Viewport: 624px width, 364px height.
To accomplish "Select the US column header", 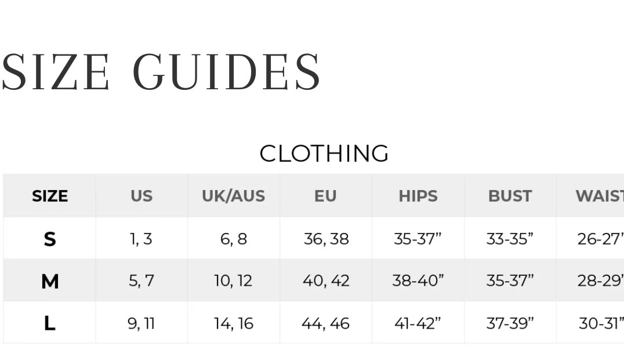I will click(142, 196).
